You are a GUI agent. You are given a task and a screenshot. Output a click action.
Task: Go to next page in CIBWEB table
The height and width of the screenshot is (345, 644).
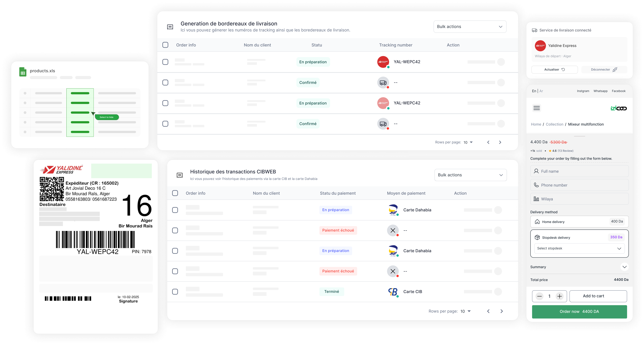[502, 311]
